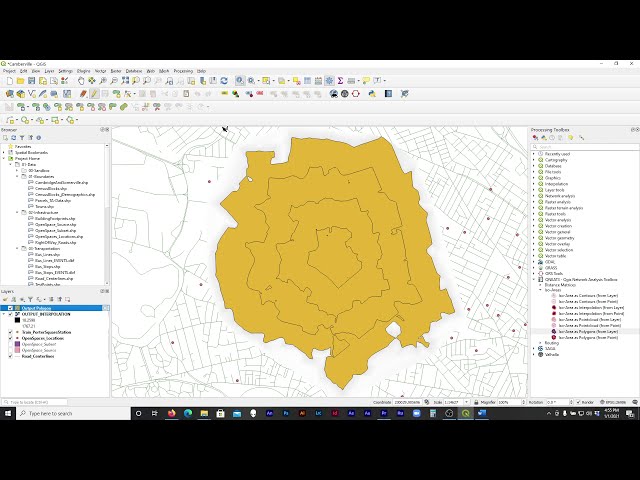Click the pink OpenSpace_Source color swatch
This screenshot has width=640, height=480.
tap(17, 350)
